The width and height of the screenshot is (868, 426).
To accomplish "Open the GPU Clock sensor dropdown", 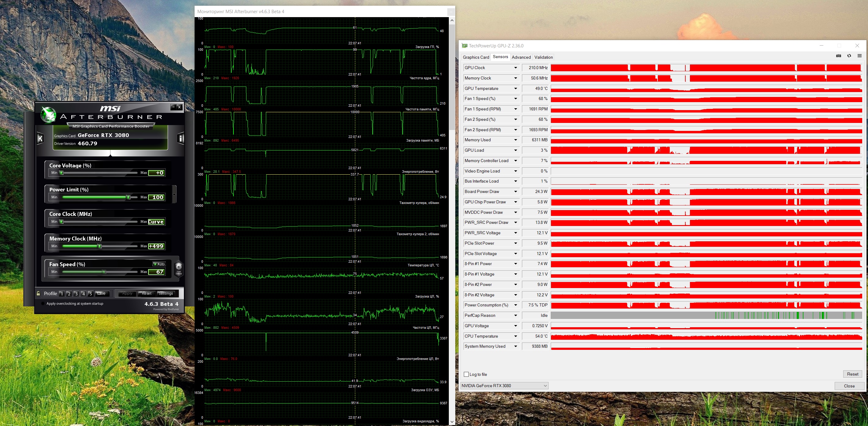I will [x=515, y=68].
